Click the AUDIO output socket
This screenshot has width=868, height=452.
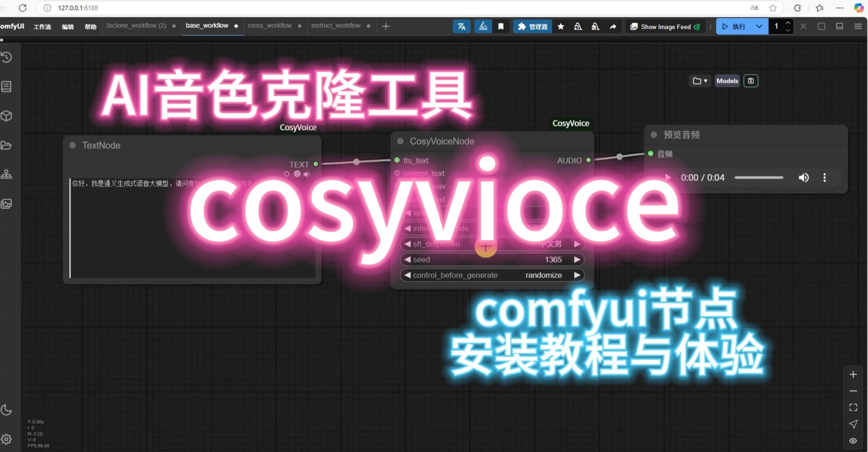click(589, 160)
